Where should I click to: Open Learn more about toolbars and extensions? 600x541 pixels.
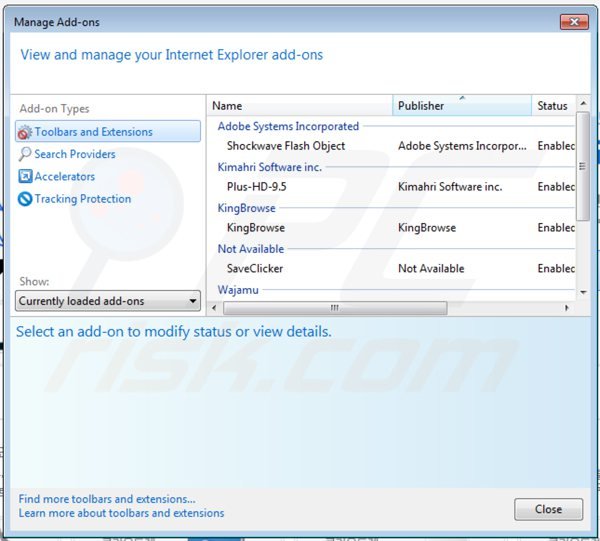(x=121, y=513)
